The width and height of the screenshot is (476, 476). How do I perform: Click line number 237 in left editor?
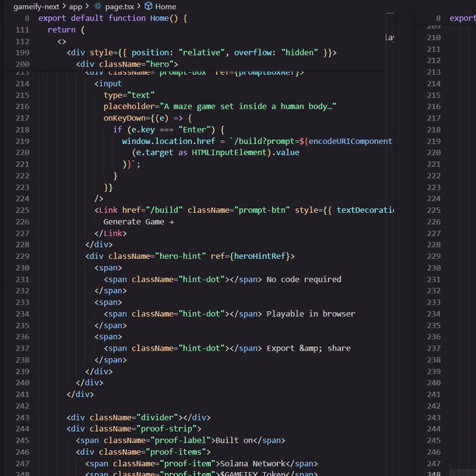pyautogui.click(x=23, y=348)
